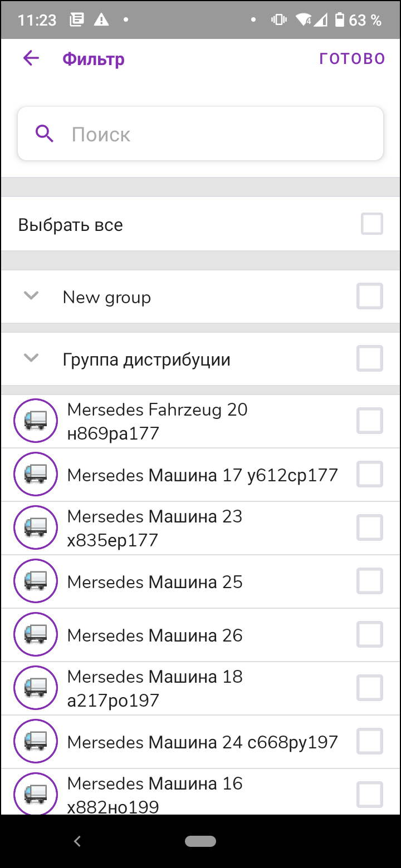Select the Mersedes Машина 26 label

(x=155, y=635)
